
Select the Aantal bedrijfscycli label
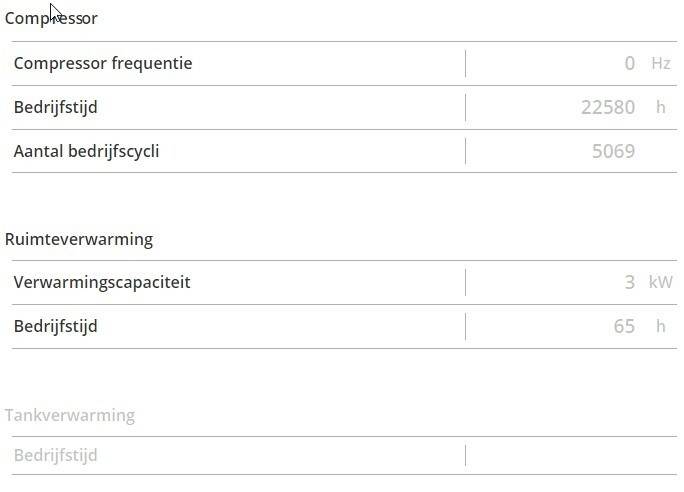87,152
